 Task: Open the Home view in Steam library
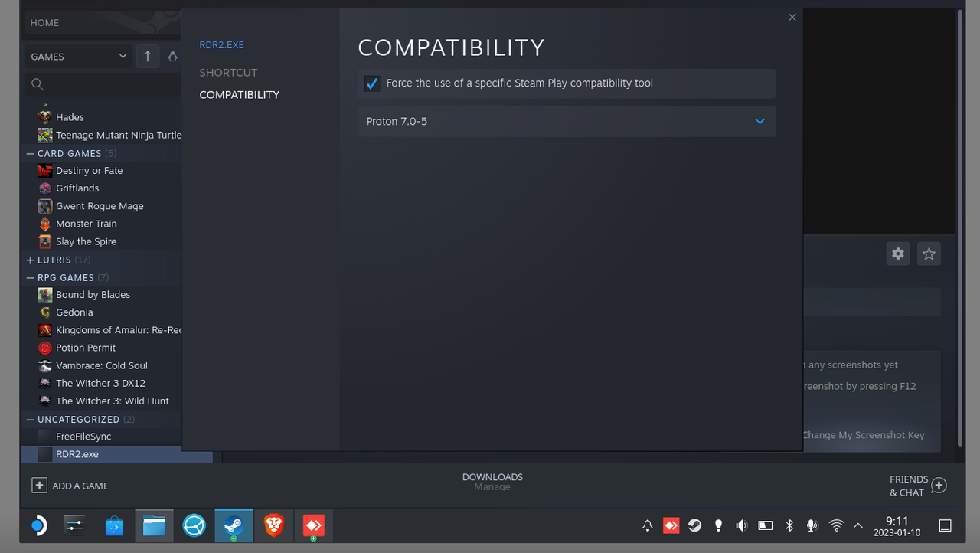pos(44,22)
